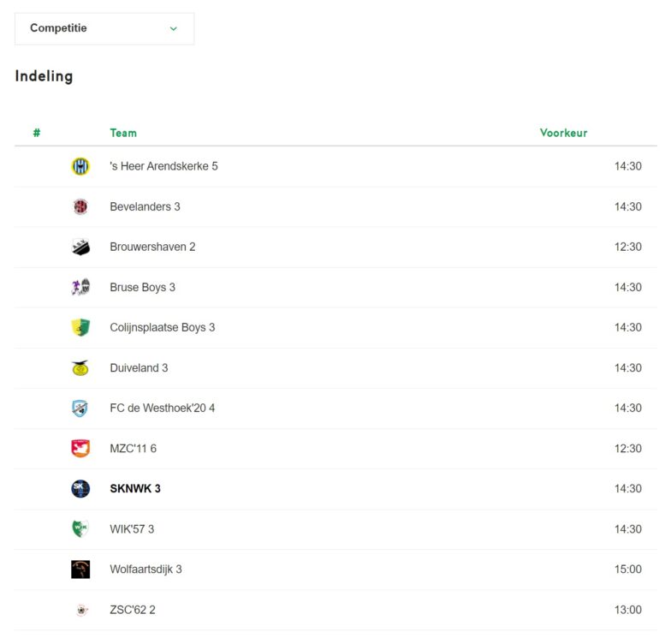Select Wolfaartsdijk 3 team name
The width and height of the screenshot is (665, 644).
point(145,569)
